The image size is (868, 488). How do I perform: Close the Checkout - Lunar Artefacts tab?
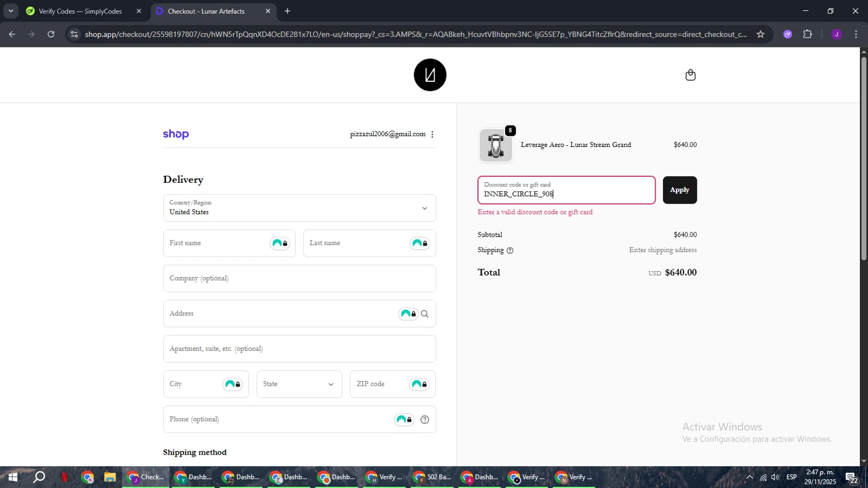point(268,11)
